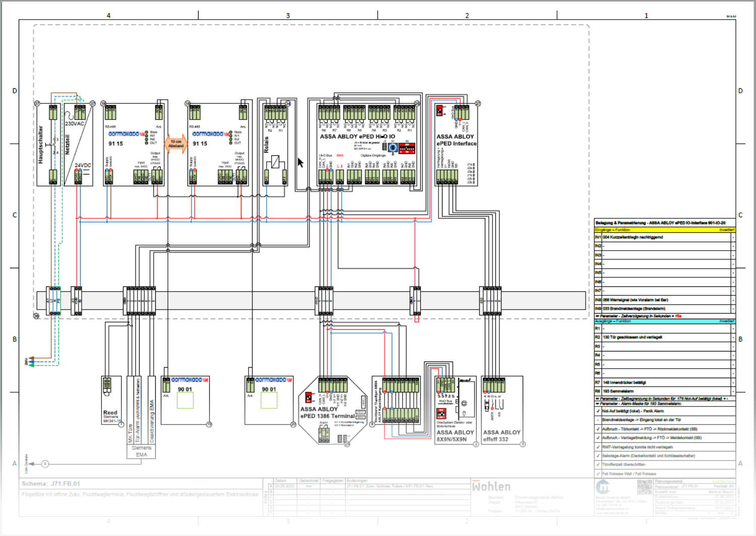Viewport: 756px width, 536px height.
Task: Toggle checkmark for Fail Release Wait row
Action: pyautogui.click(x=598, y=474)
